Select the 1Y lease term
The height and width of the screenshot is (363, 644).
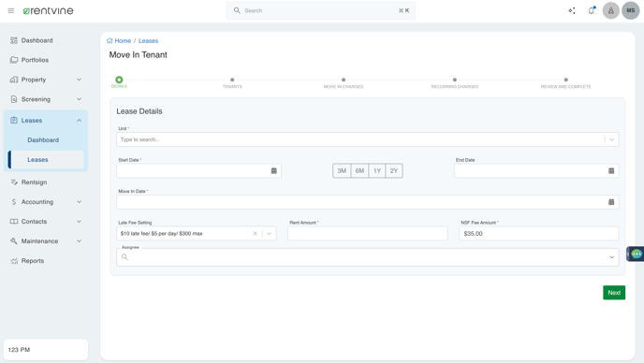(x=377, y=171)
